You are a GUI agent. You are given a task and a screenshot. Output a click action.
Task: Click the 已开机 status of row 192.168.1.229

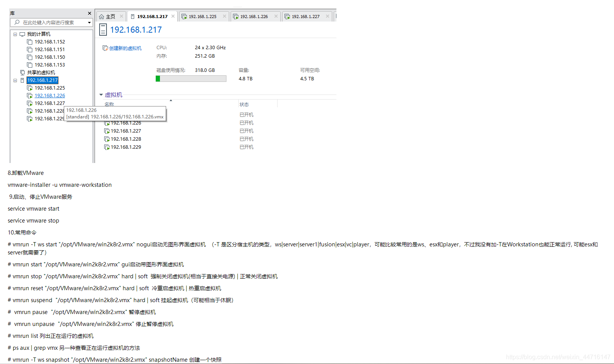(x=246, y=147)
